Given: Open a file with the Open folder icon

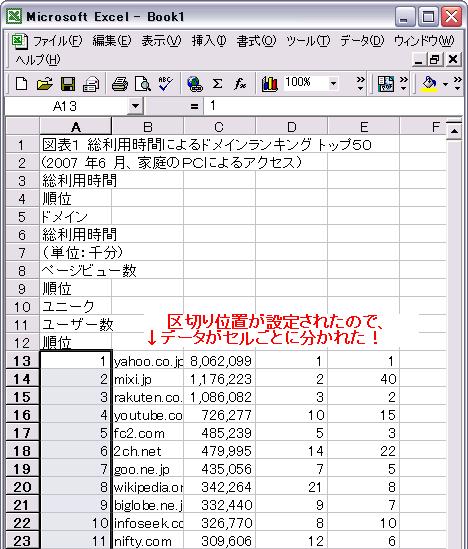Looking at the screenshot, I should click(x=45, y=84).
